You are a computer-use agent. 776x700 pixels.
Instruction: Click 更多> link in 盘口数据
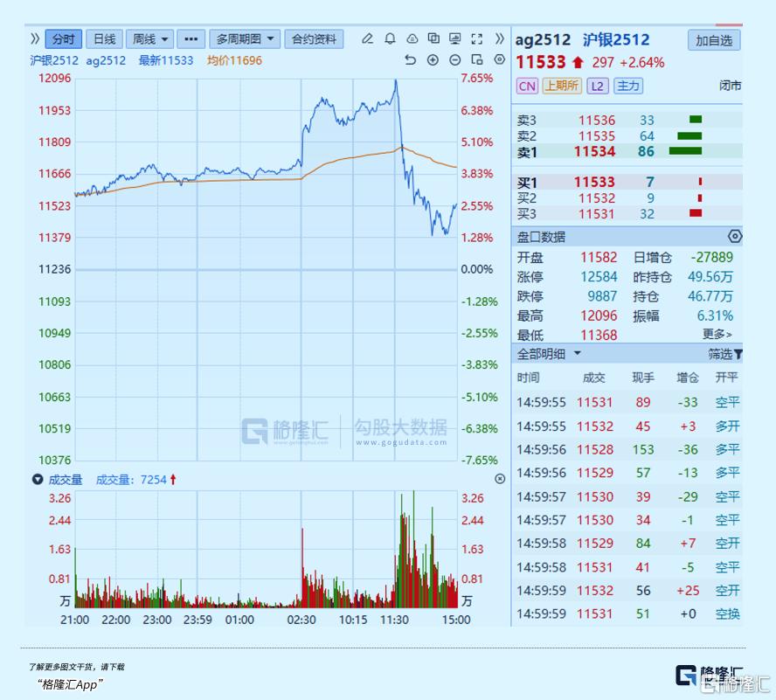pyautogui.click(x=717, y=334)
